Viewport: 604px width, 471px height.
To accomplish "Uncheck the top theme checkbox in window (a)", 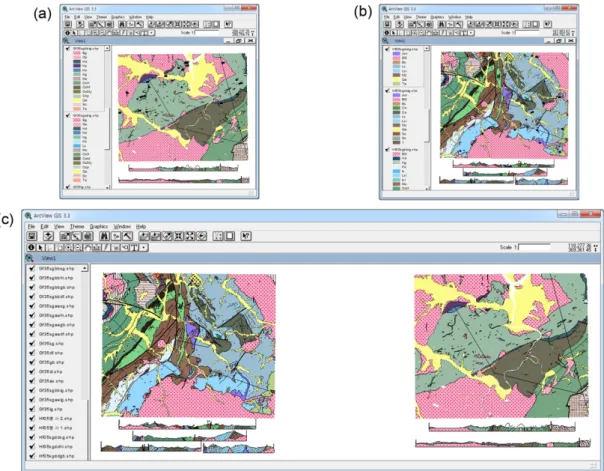I will tap(68, 49).
